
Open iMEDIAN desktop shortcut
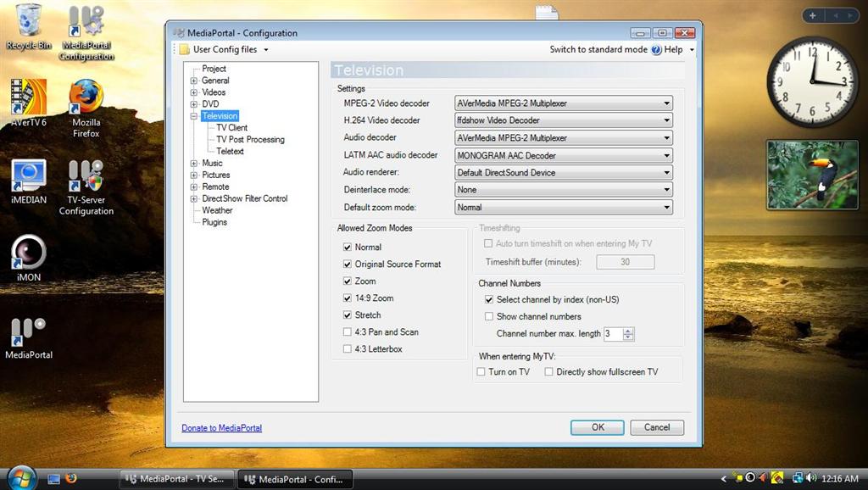tap(28, 181)
